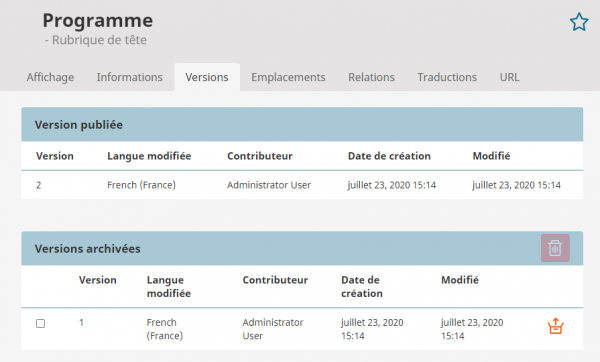Click published version number 2
Screen dimensions: 600x362
(x=39, y=185)
